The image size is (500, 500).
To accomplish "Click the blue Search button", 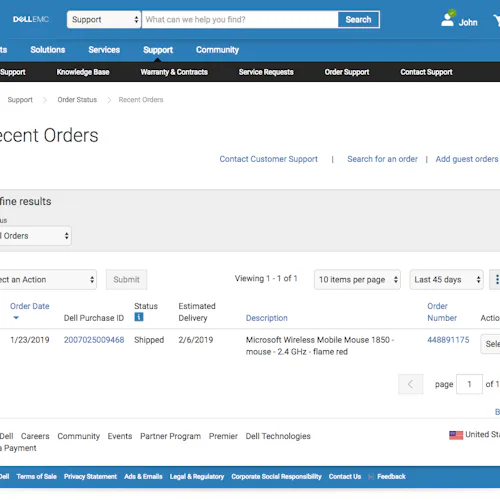I will (x=358, y=19).
